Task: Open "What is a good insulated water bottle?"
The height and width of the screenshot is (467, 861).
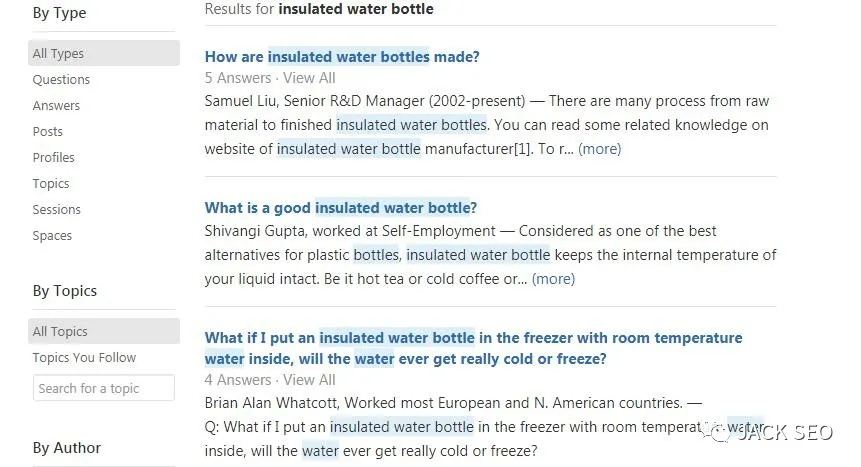Action: 340,208
